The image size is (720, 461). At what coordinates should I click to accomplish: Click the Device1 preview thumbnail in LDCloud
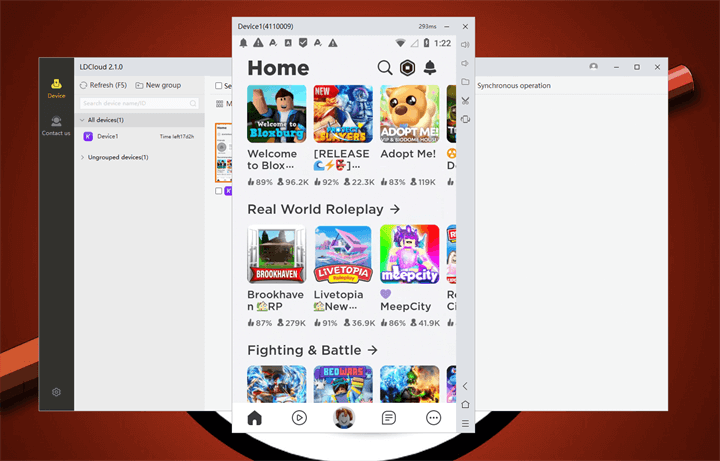224,152
